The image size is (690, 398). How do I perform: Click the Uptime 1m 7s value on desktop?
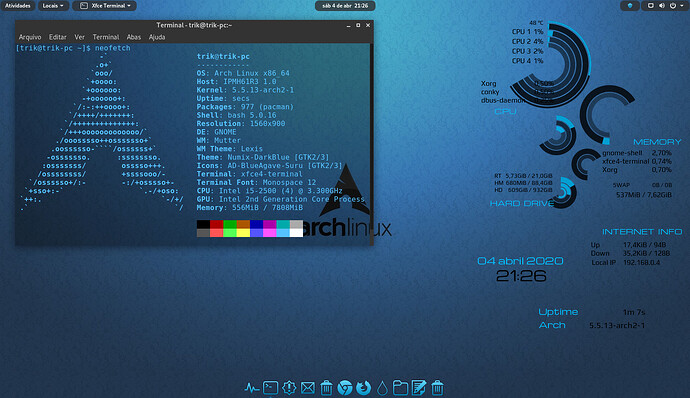[x=634, y=312]
